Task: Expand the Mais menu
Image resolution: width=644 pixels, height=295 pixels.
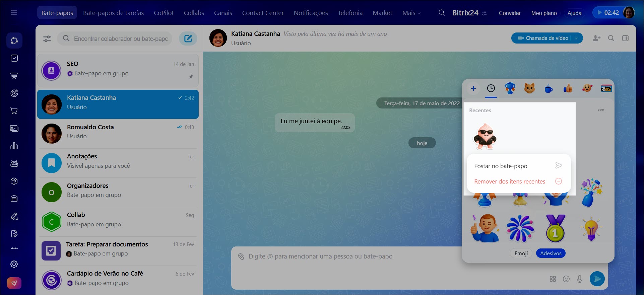Action: [x=411, y=13]
